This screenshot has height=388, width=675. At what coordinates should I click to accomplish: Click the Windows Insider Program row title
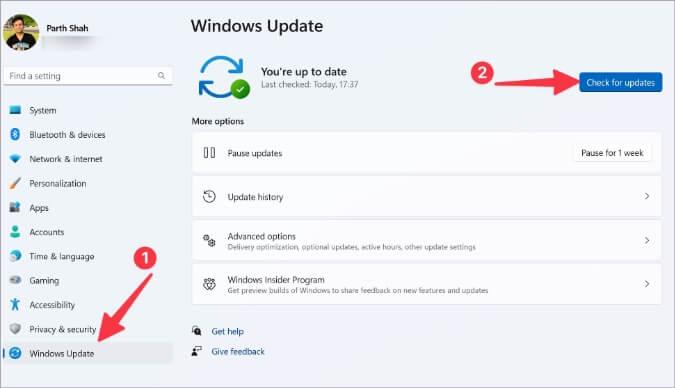coord(276,279)
